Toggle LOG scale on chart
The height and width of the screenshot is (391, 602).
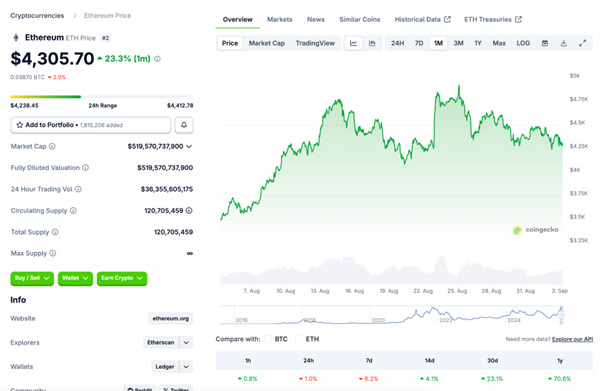523,43
